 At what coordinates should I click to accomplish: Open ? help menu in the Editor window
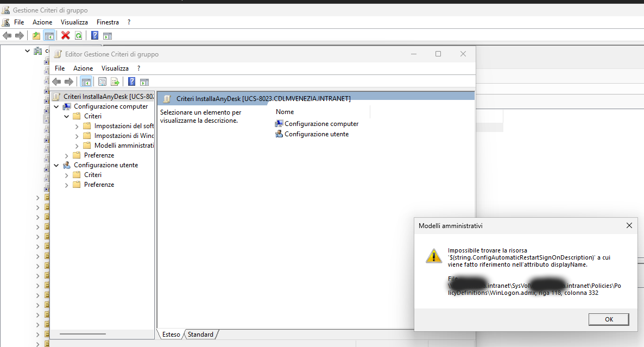(139, 68)
